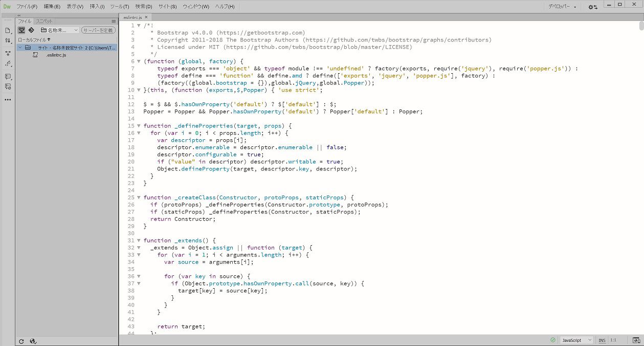
Task: Select .eslintrc.js in the Files panel
Action: [55, 55]
